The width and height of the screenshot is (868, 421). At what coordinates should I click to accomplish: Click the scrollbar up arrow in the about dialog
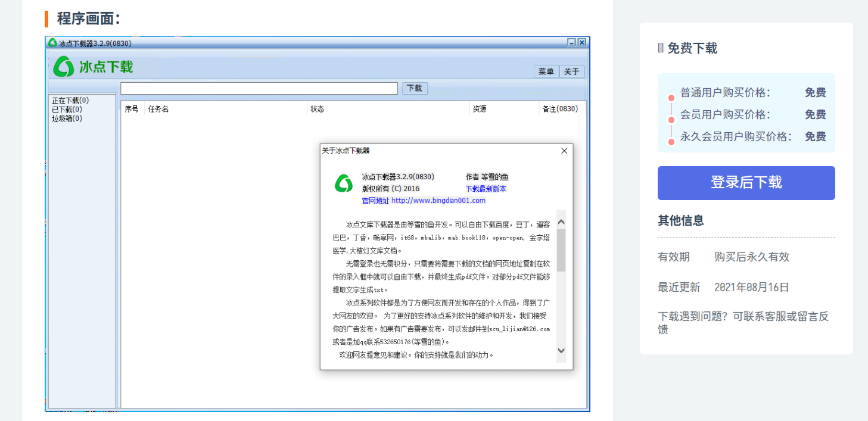(561, 222)
